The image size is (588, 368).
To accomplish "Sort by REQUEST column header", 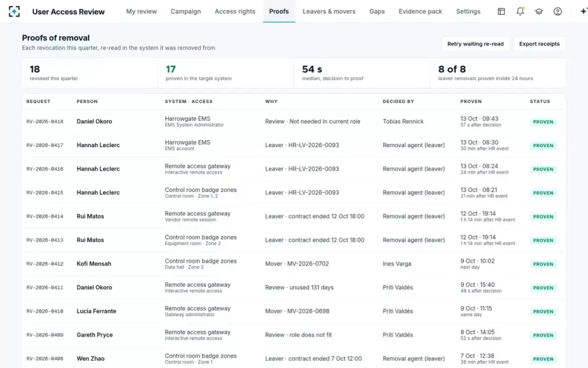I will [38, 102].
